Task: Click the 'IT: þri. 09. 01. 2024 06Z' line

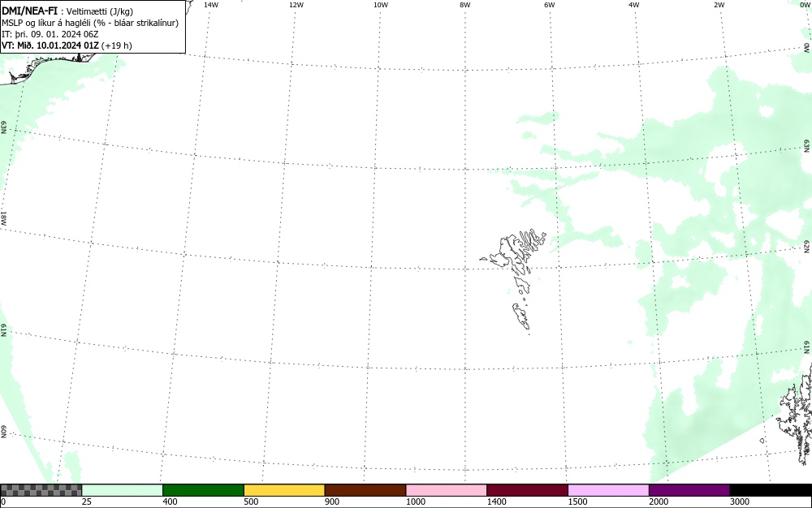Action: tap(50, 34)
